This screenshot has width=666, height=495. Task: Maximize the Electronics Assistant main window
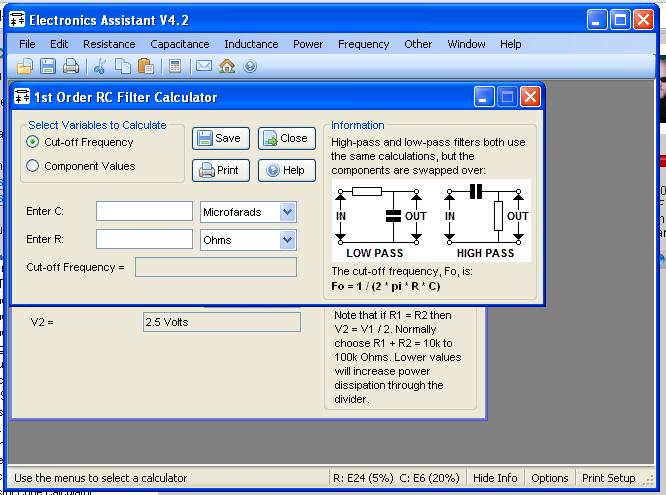tap(620, 20)
